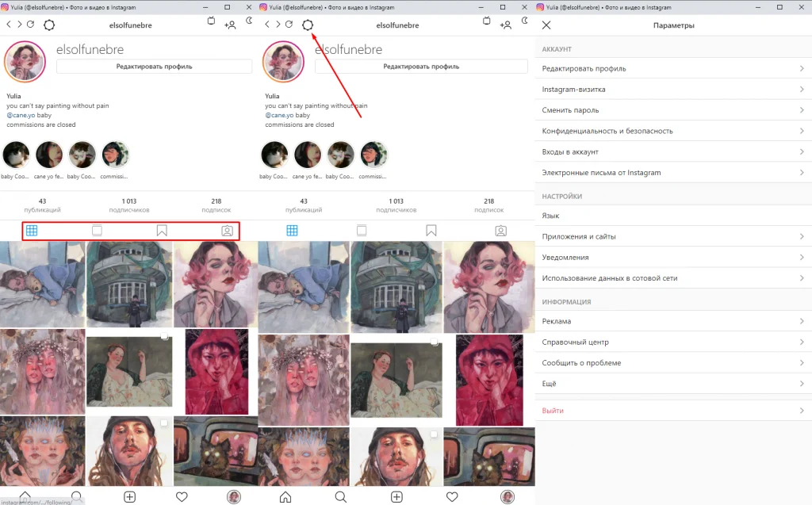Image resolution: width=812 pixels, height=505 pixels.
Task: Expand chevron next to Сообщить о проблеме
Action: point(802,362)
